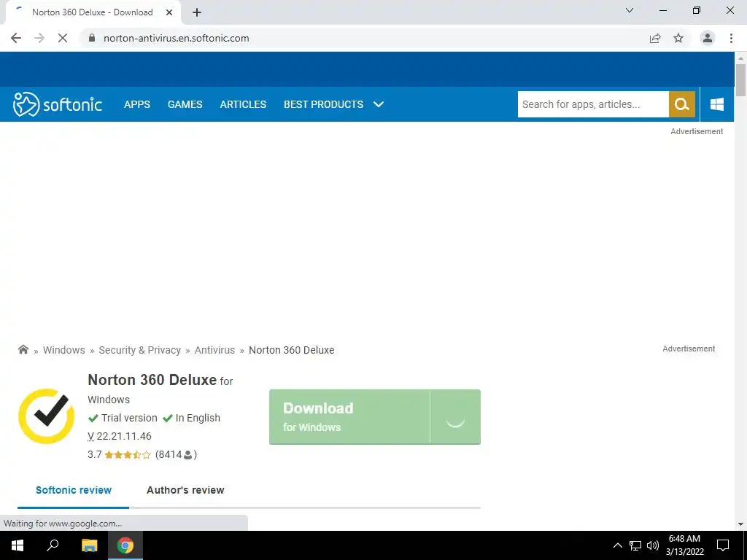Click the home breadcrumb icon
The height and width of the screenshot is (560, 747).
click(23, 349)
